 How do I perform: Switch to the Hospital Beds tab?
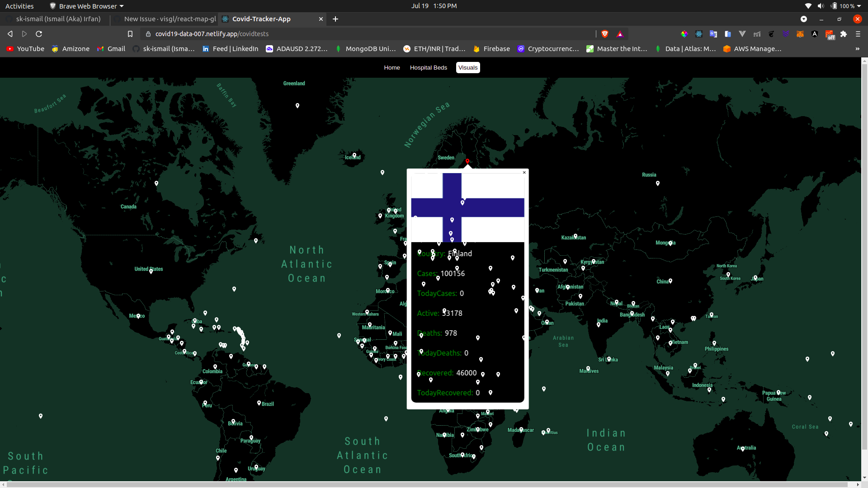[428, 67]
